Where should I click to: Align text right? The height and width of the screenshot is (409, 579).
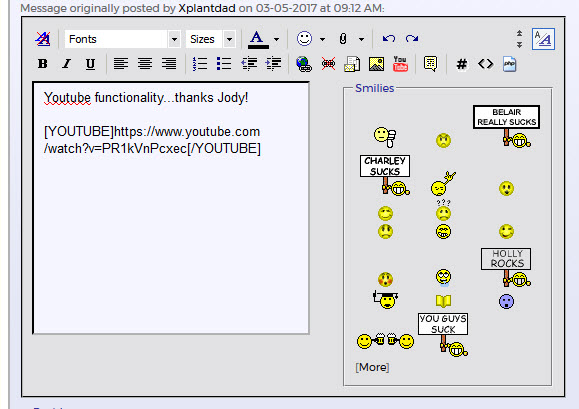[169, 64]
